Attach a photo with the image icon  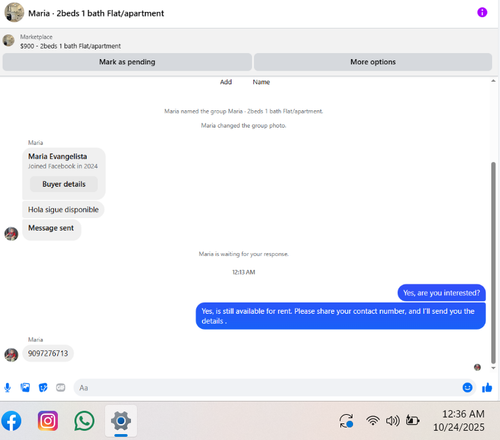click(x=25, y=388)
